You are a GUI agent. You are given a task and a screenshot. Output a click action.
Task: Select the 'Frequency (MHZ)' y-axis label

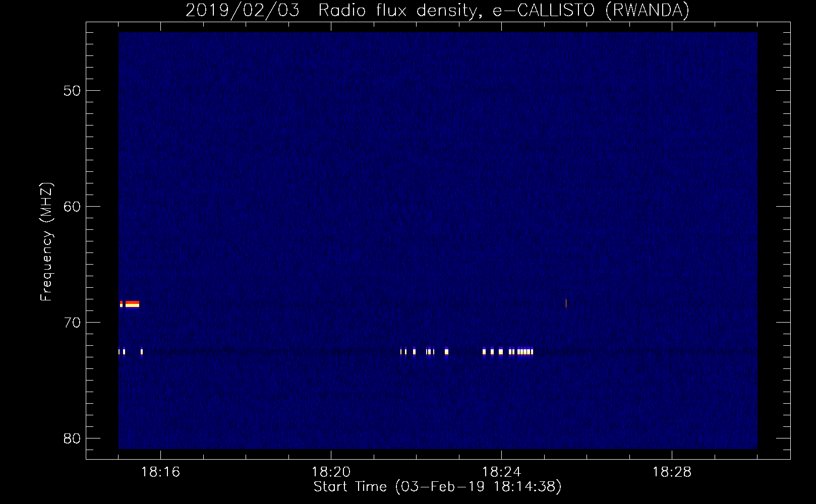tap(46, 242)
